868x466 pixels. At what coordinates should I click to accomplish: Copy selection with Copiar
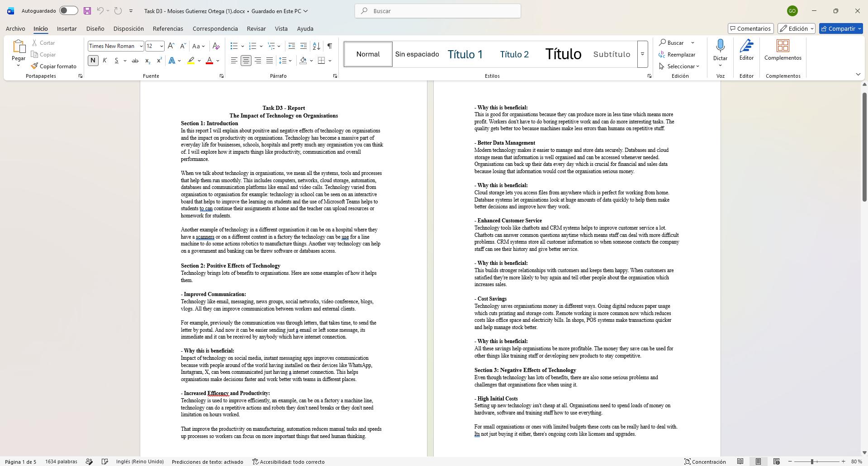43,55
